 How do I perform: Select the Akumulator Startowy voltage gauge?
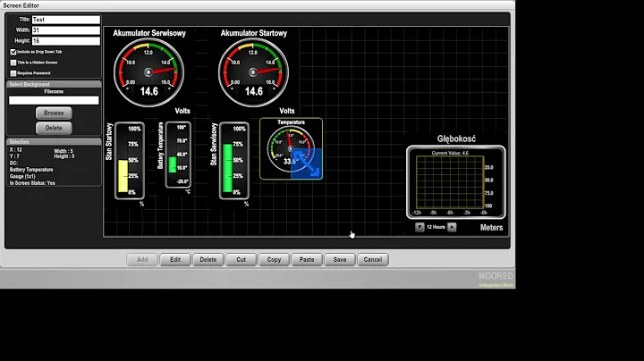tap(253, 72)
